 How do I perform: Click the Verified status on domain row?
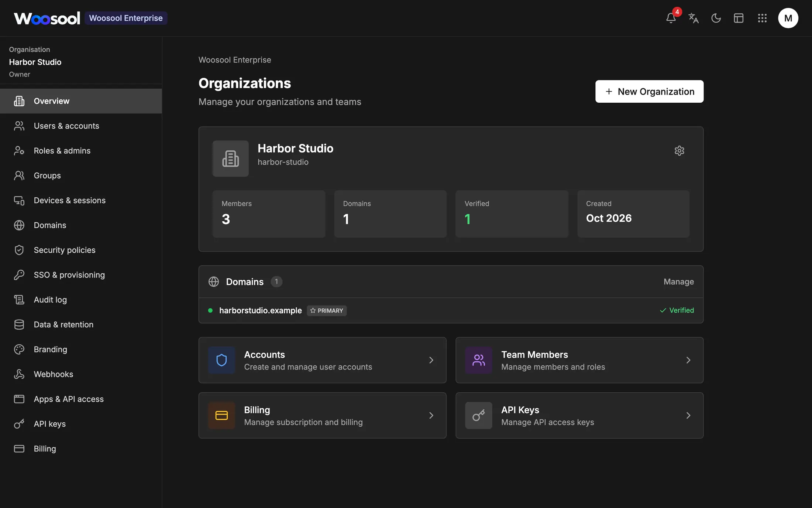click(677, 310)
